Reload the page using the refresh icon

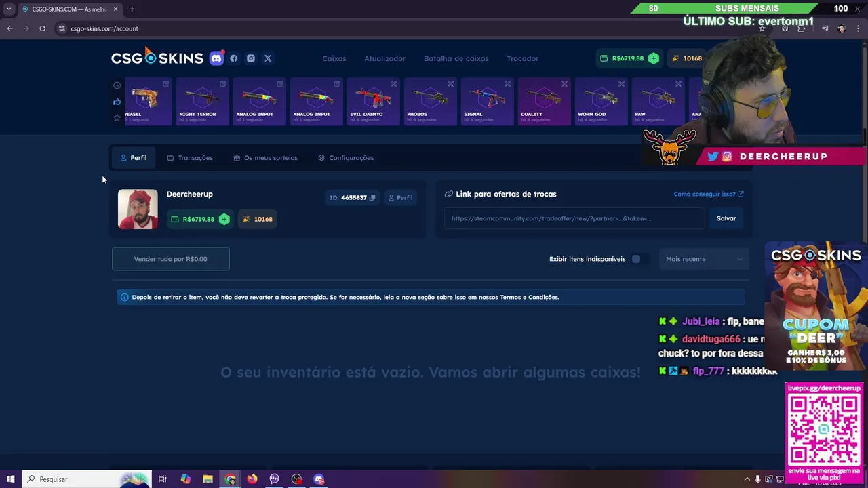[42, 28]
